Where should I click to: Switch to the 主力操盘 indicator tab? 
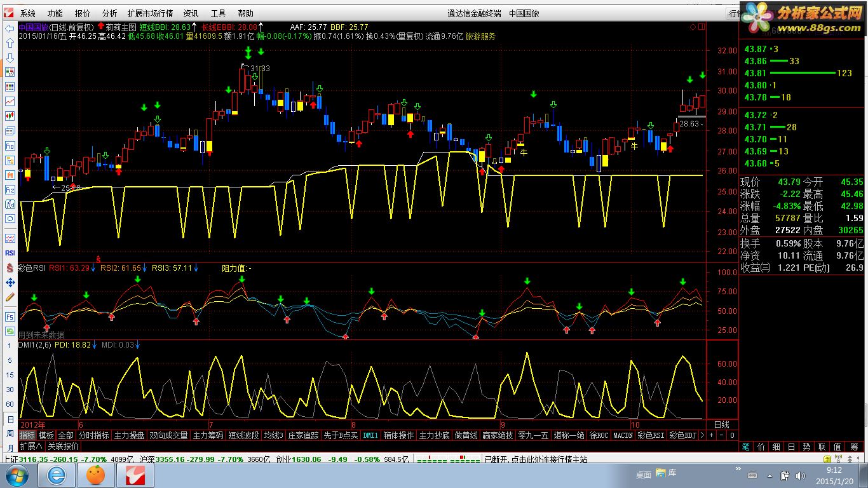click(x=130, y=436)
